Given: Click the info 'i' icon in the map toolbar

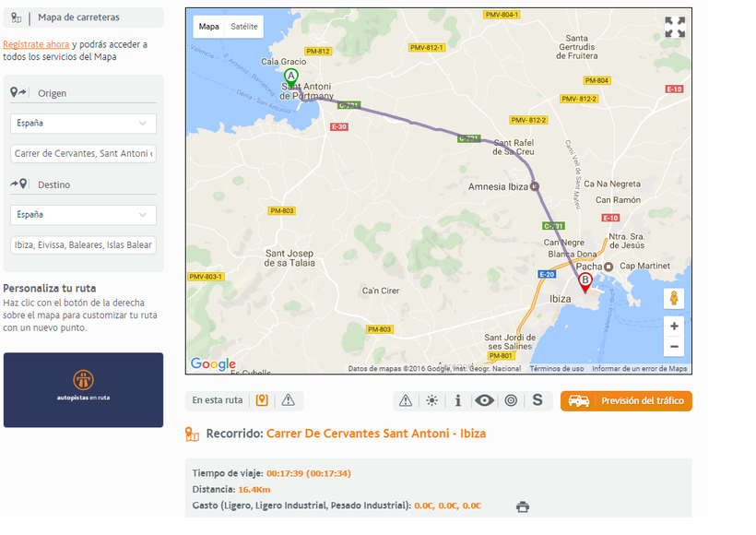Looking at the screenshot, I should click(x=457, y=400).
